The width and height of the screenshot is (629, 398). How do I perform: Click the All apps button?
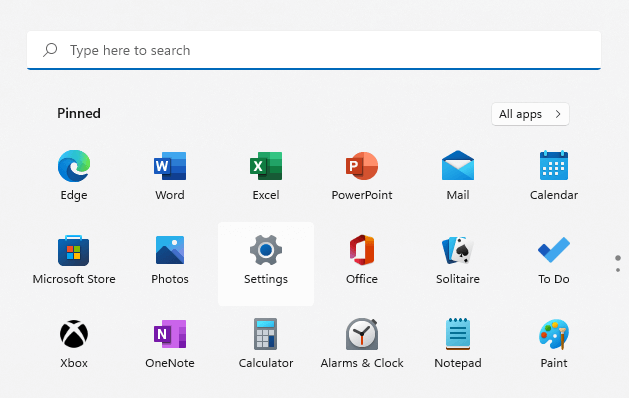coord(530,114)
